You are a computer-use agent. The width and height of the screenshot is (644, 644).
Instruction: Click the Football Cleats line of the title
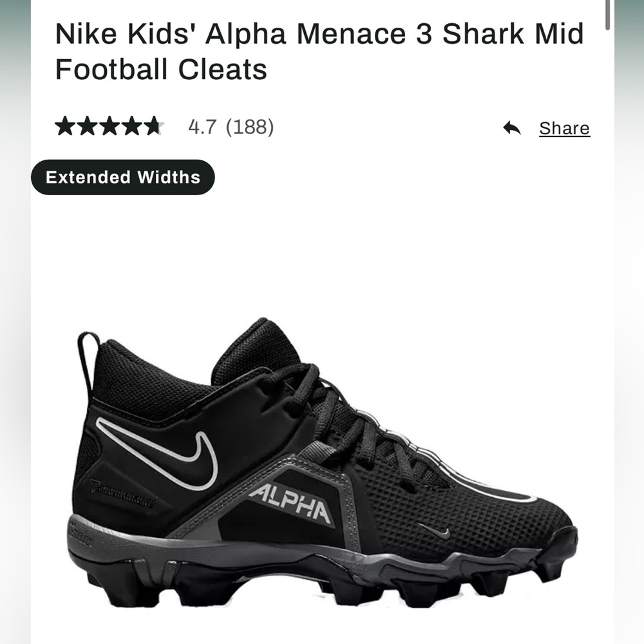(161, 69)
